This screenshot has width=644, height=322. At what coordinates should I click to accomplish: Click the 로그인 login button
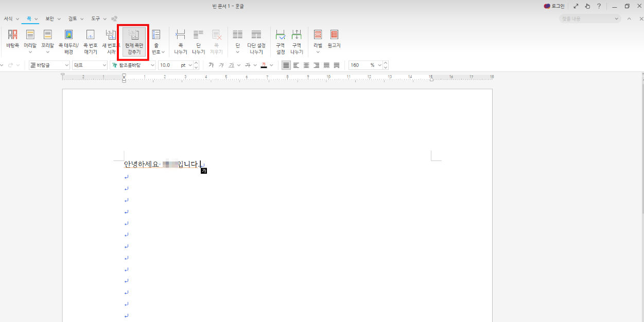[x=554, y=6]
